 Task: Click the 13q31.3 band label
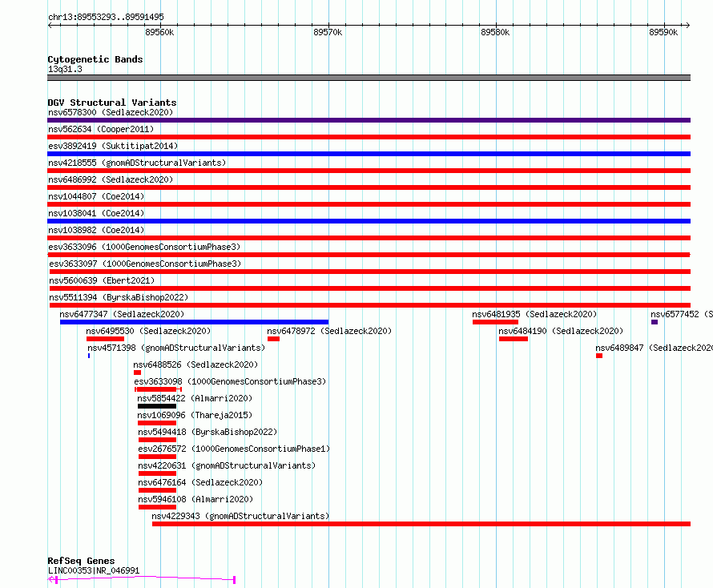[65, 69]
